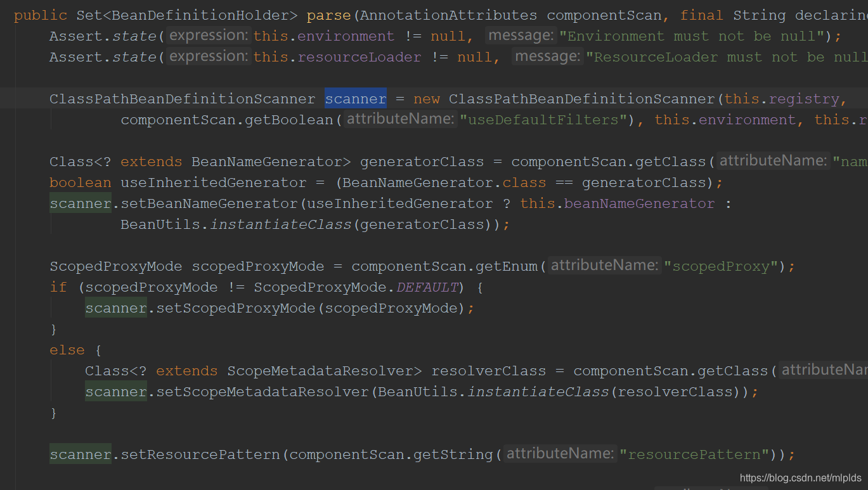Click the boolean keyword
Screen dimensions: 868x490
click(x=81, y=183)
